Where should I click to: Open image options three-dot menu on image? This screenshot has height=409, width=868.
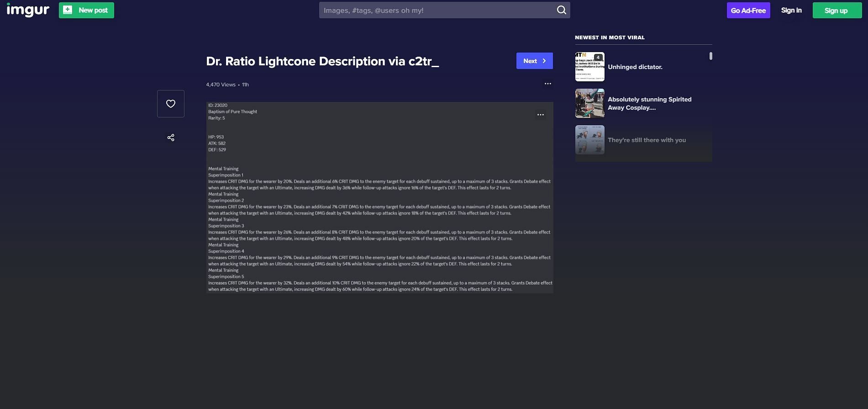coord(541,115)
